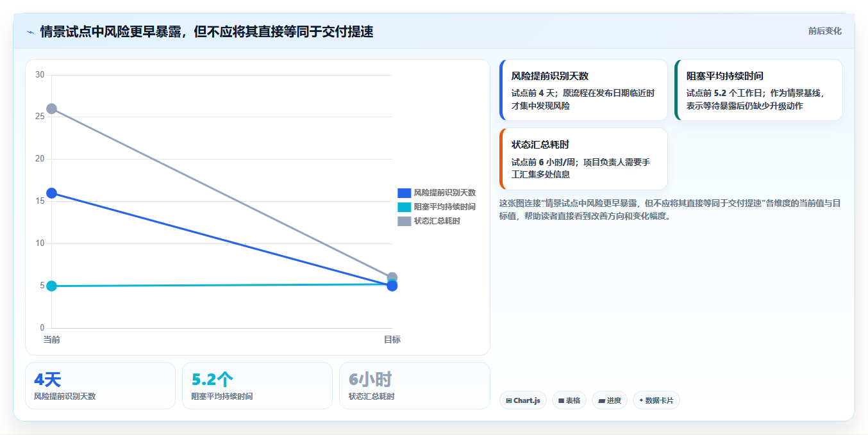
Task: Select the blue data point at 16 on 当前
Action: [x=52, y=193]
